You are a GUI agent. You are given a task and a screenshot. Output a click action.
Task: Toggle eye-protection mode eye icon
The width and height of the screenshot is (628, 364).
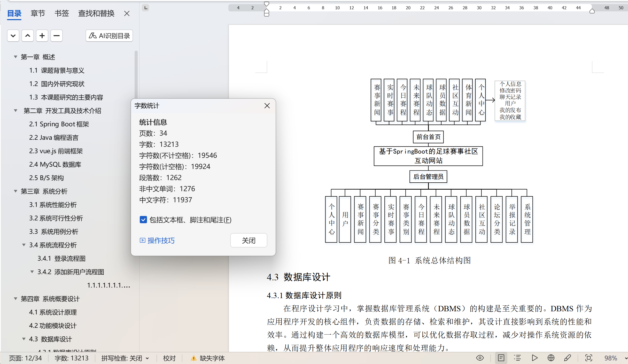point(480,358)
